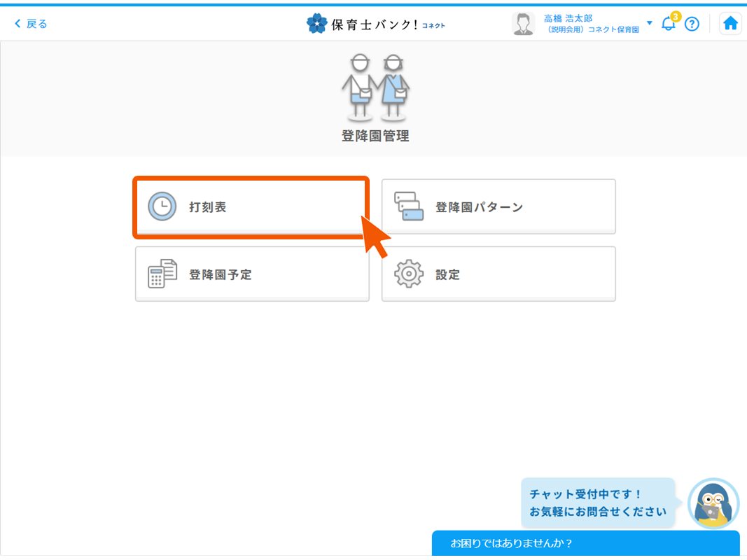Click the user profile avatar
The width and height of the screenshot is (747, 560).
click(x=523, y=24)
